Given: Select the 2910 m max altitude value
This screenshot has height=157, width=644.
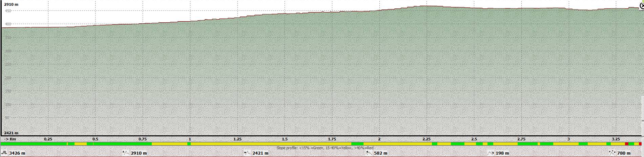Looking at the screenshot, I should click(x=139, y=153).
